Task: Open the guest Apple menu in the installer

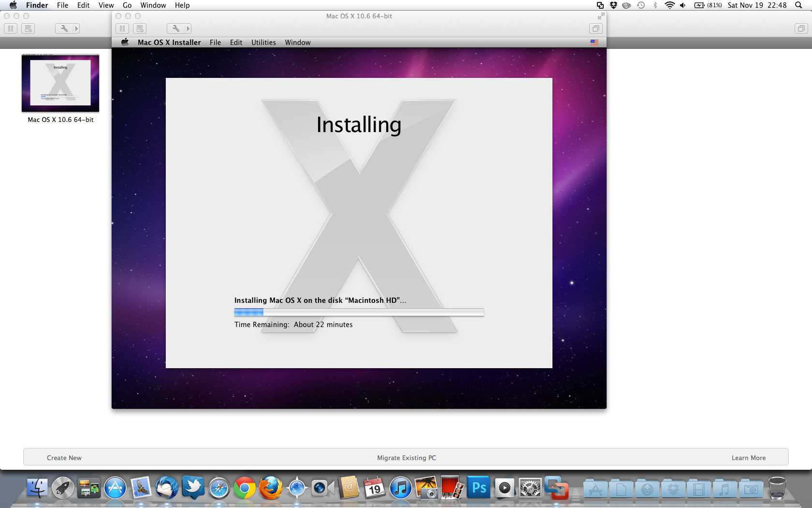Action: click(125, 42)
